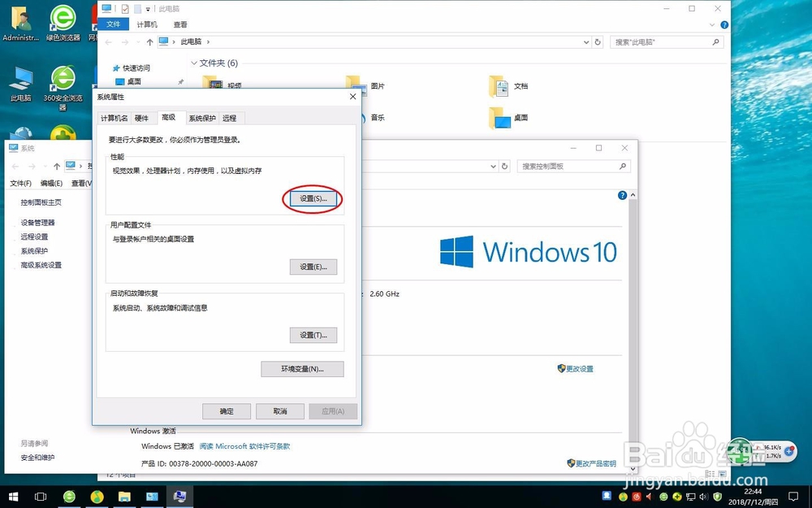The height and width of the screenshot is (508, 812).
Task: Click the search magnifier in 此电脑 window
Action: 716,42
